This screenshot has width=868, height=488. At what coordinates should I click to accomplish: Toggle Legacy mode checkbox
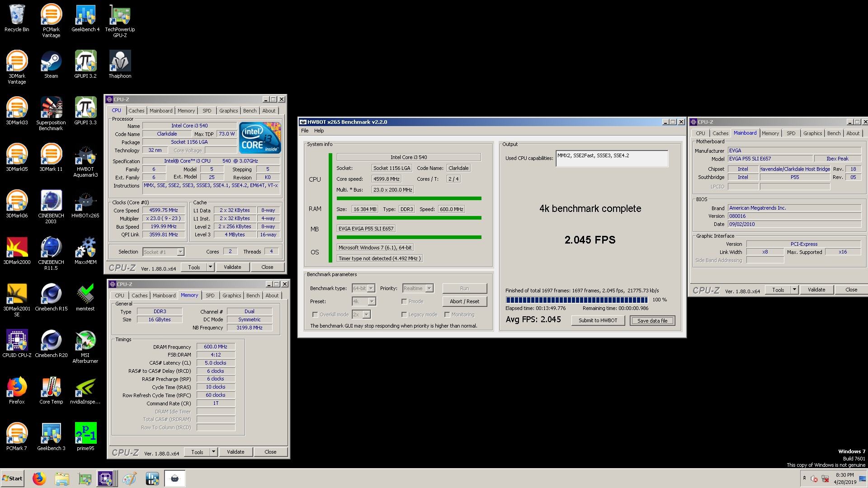(x=404, y=314)
